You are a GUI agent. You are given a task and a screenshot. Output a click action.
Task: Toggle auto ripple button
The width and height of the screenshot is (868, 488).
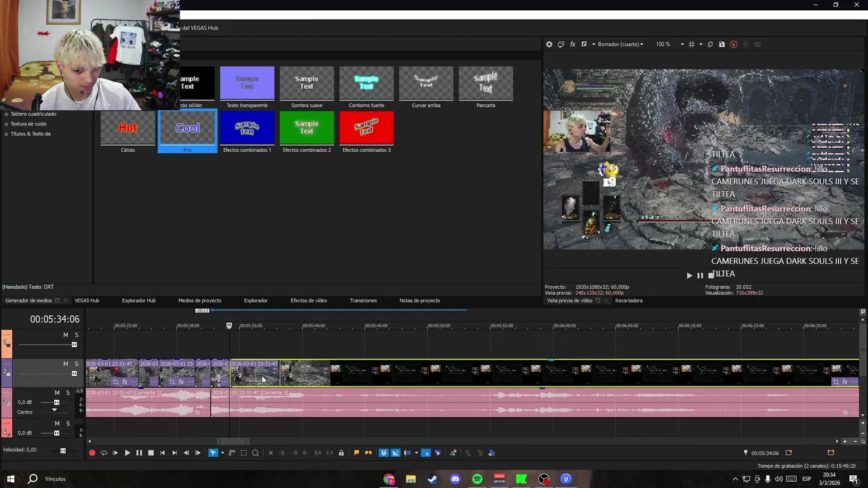(x=407, y=453)
